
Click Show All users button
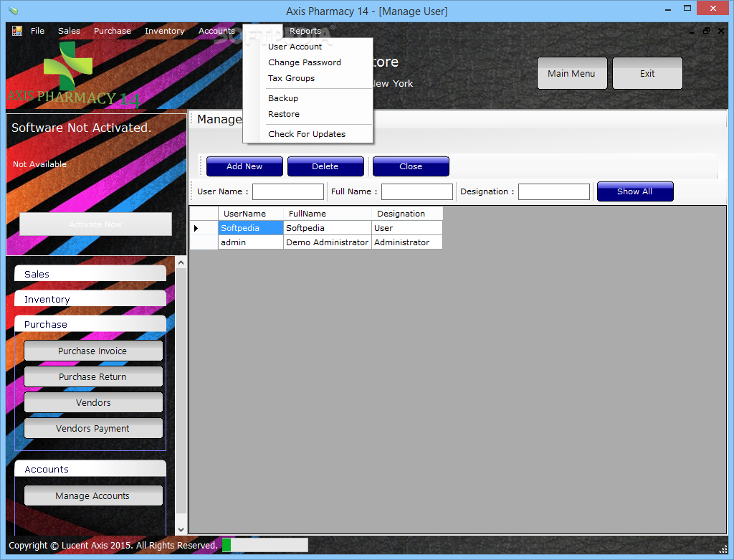point(635,191)
